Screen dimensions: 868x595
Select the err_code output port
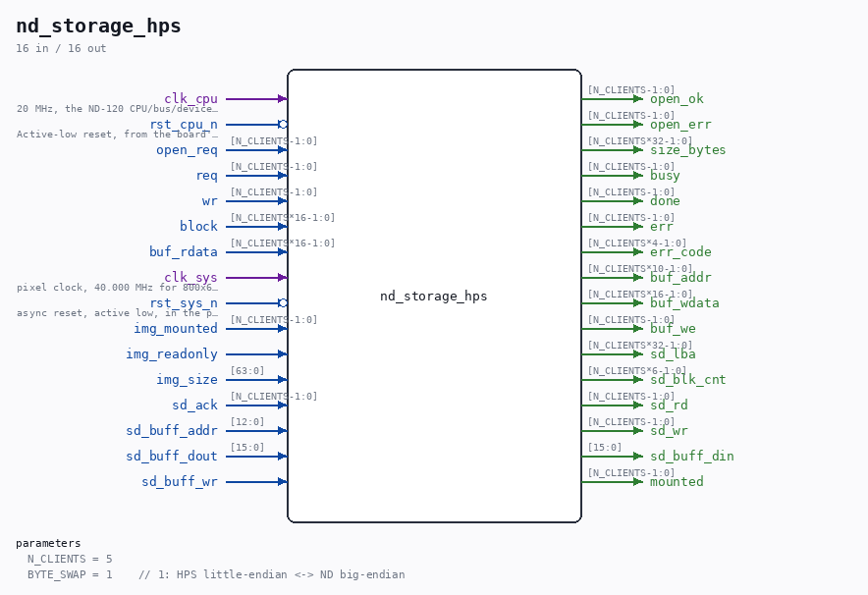coord(680,251)
